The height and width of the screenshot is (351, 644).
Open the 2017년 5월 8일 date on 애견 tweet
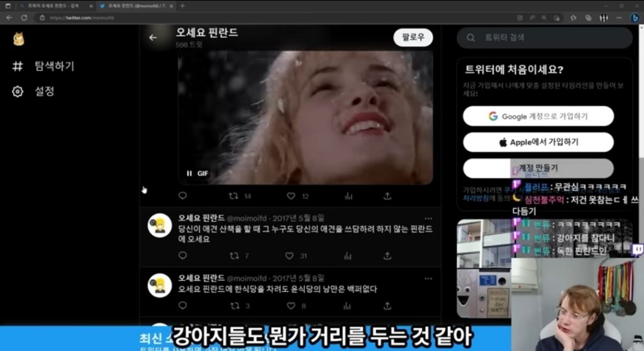point(298,218)
